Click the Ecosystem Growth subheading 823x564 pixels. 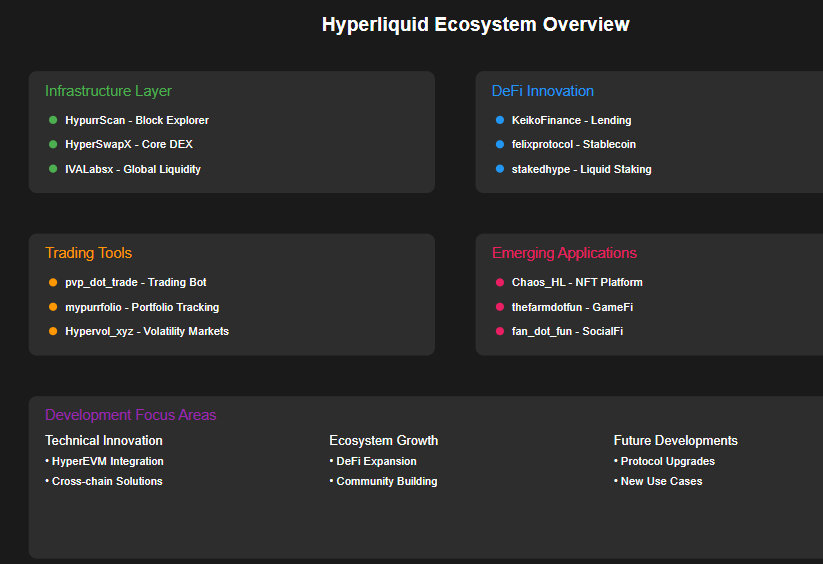point(384,440)
